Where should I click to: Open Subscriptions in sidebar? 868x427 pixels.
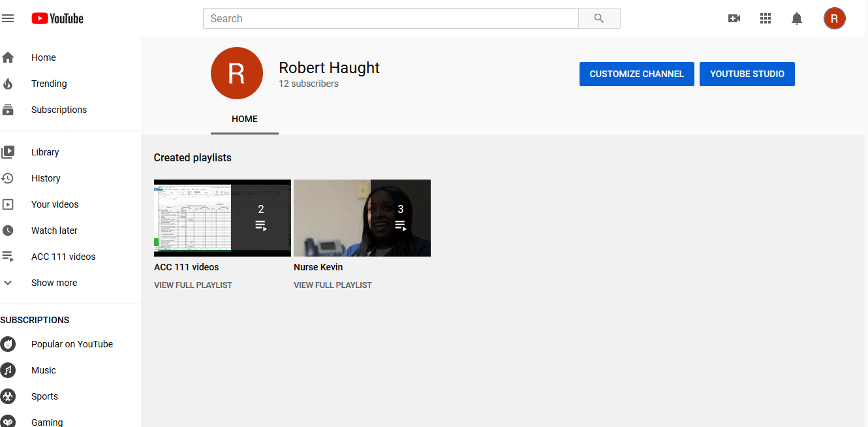[59, 110]
